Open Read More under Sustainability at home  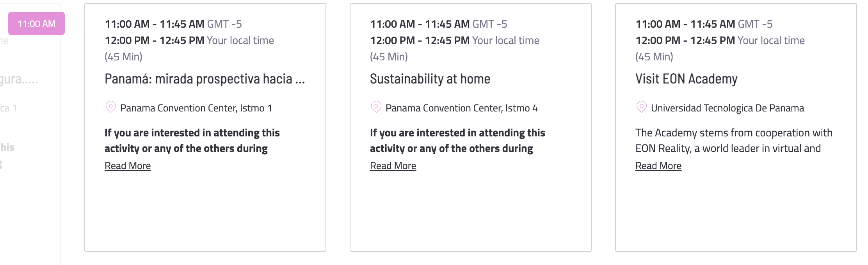[x=393, y=166]
